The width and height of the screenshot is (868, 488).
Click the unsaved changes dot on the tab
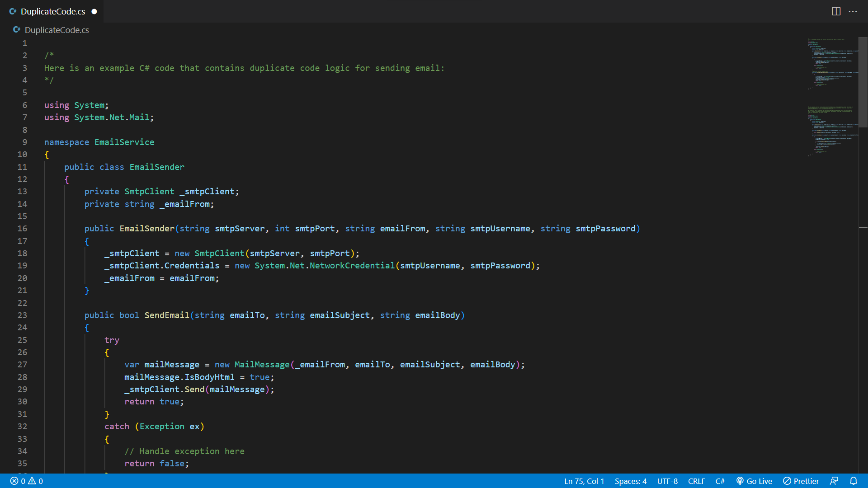coord(94,11)
